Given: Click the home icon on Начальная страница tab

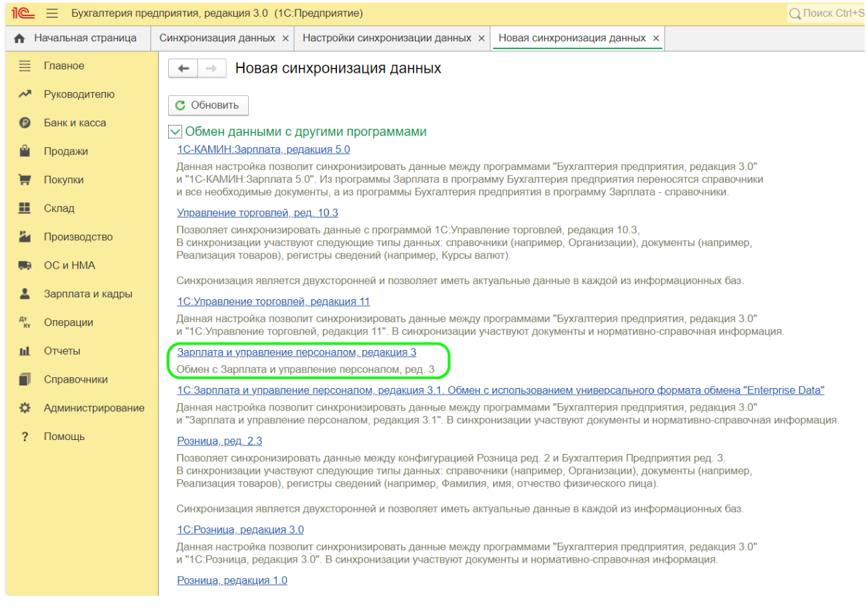Looking at the screenshot, I should tap(19, 39).
